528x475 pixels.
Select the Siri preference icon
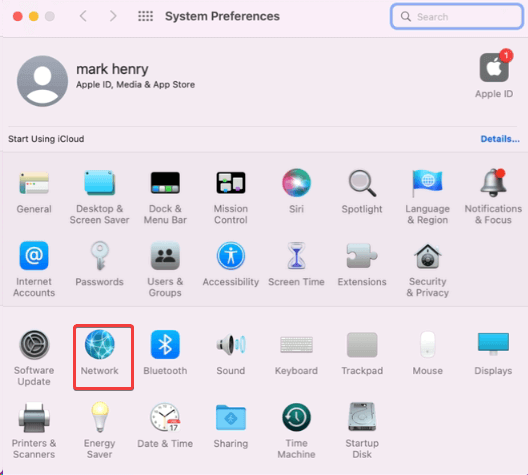[x=296, y=183]
